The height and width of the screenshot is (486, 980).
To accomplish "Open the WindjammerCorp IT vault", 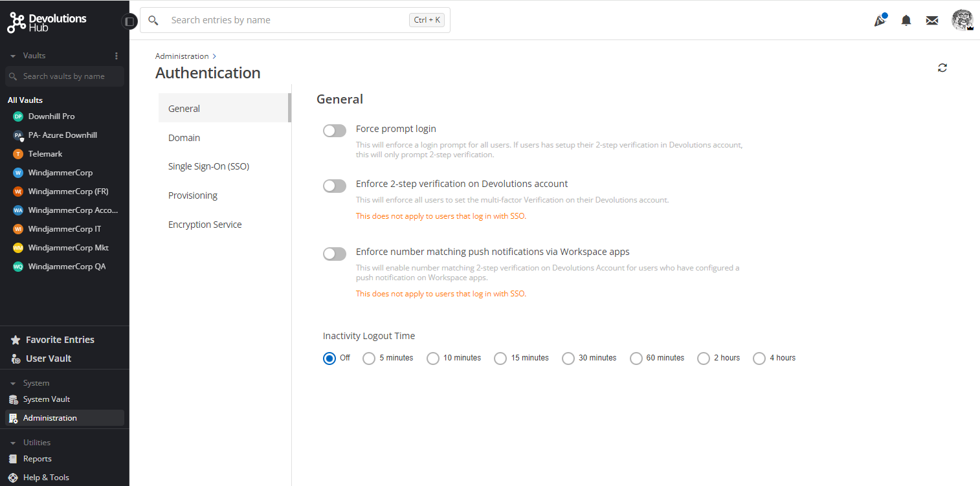I will [x=65, y=229].
